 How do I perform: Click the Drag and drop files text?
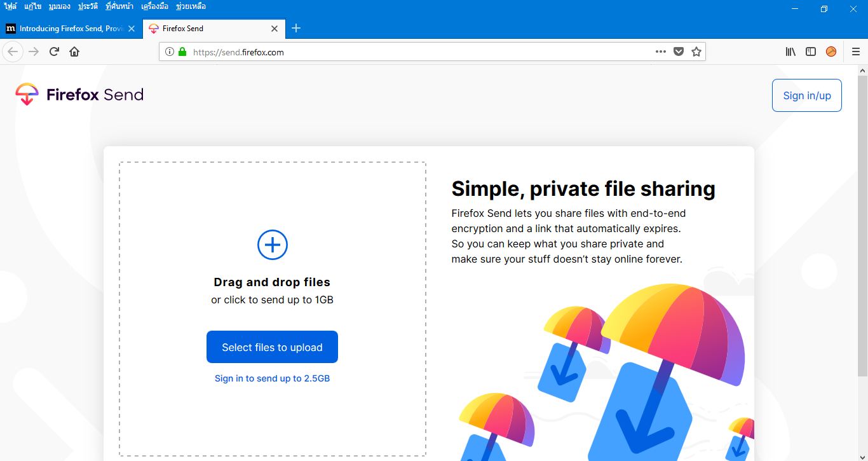(272, 282)
